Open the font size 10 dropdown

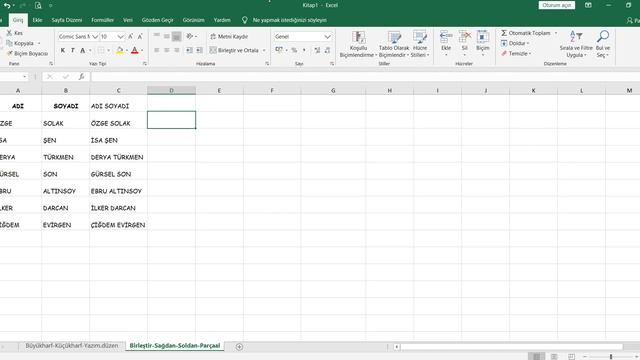[120, 37]
